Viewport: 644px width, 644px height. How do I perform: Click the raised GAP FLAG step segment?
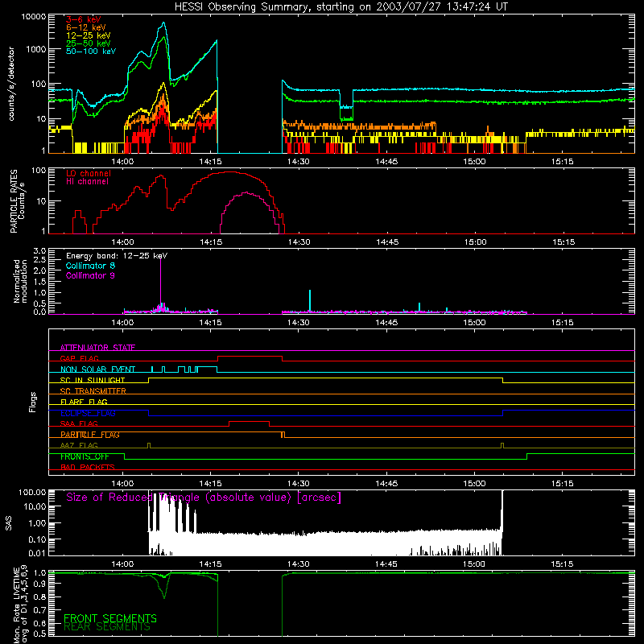pos(250,357)
